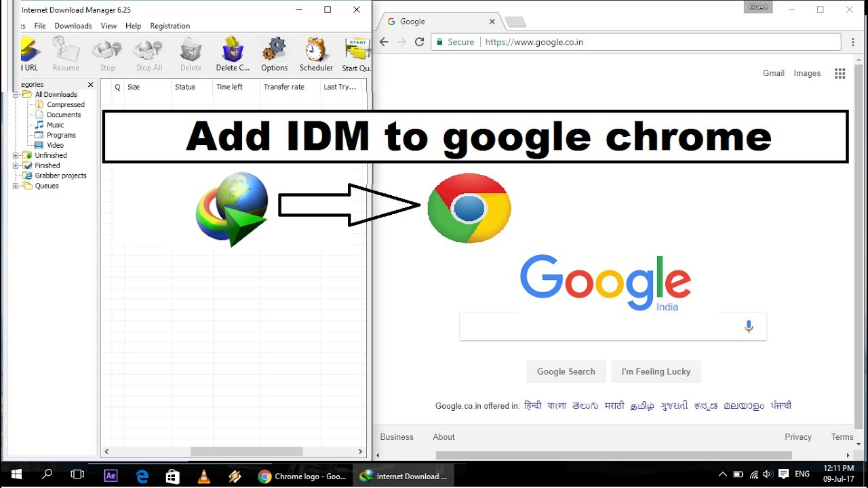Click the Resume toolbar icon in IDM
Viewport: 868px width, 488px height.
tap(66, 54)
